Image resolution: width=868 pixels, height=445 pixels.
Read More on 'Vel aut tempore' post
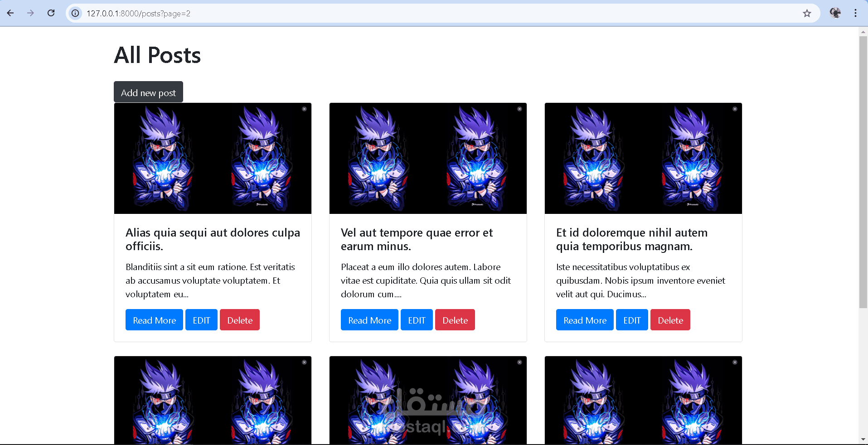click(x=369, y=320)
